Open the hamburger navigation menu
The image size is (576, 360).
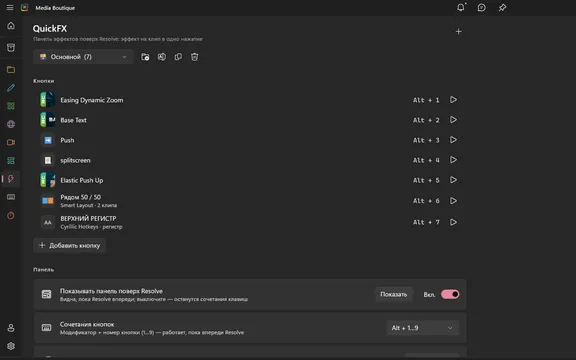pyautogui.click(x=10, y=8)
